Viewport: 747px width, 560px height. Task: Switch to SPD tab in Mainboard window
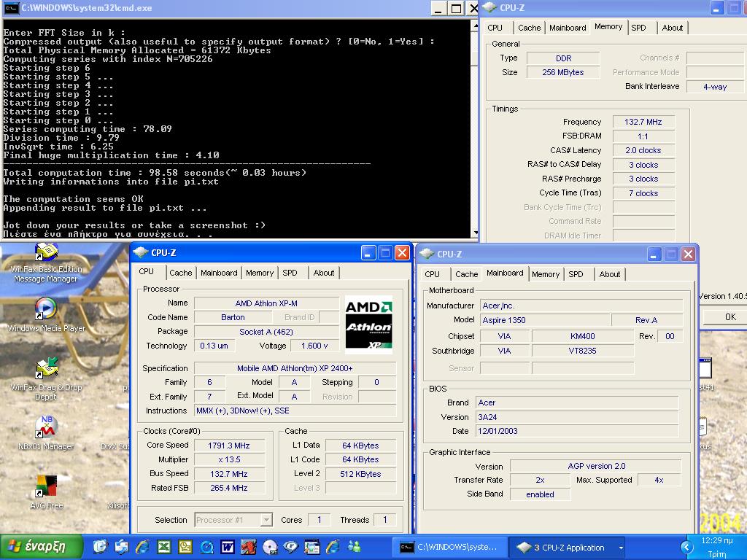coord(576,274)
